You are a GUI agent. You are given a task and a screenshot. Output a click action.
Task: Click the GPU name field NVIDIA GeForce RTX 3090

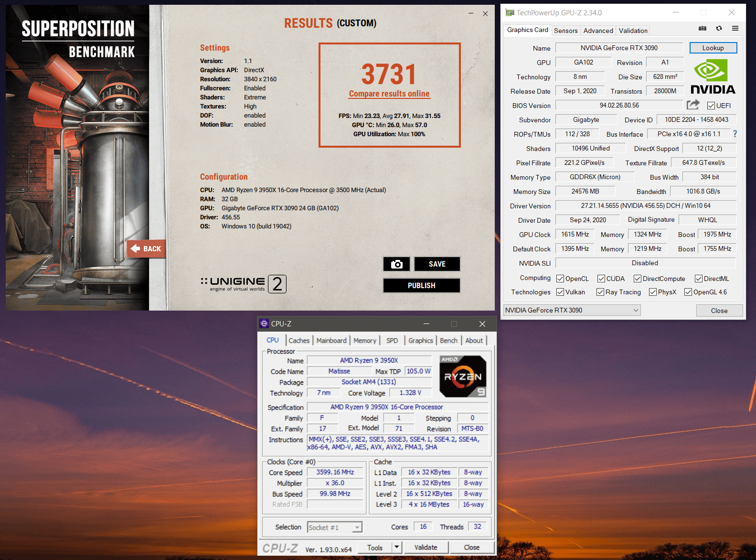(x=619, y=48)
